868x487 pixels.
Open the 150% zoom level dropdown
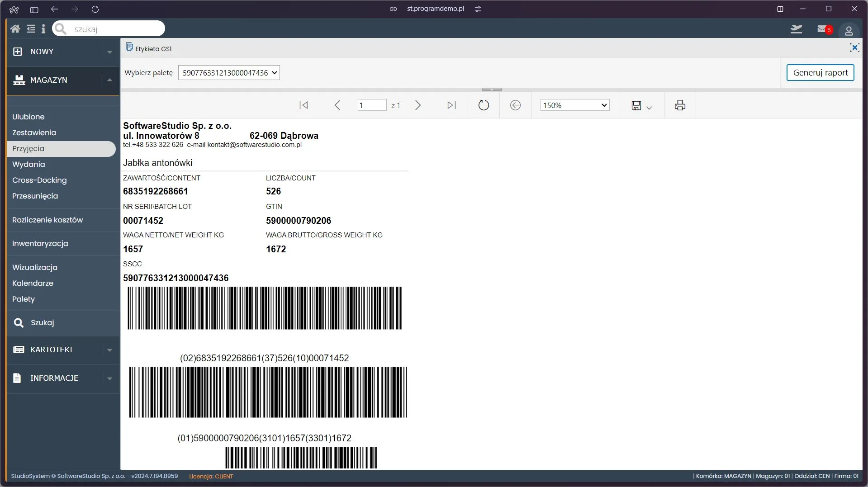(575, 105)
